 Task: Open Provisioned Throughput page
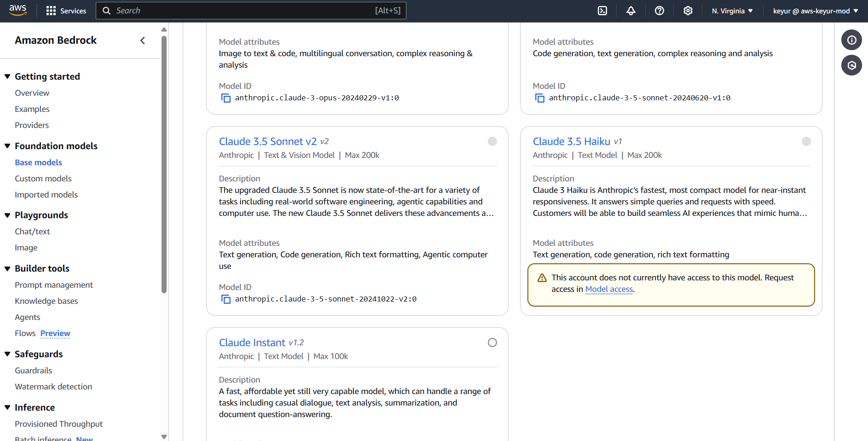[58, 424]
